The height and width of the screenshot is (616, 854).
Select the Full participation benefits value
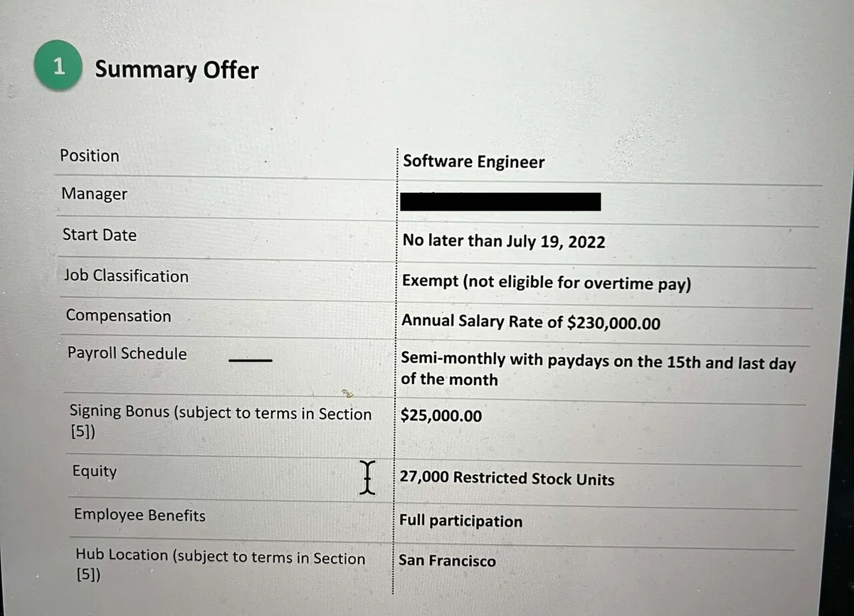[x=460, y=521]
